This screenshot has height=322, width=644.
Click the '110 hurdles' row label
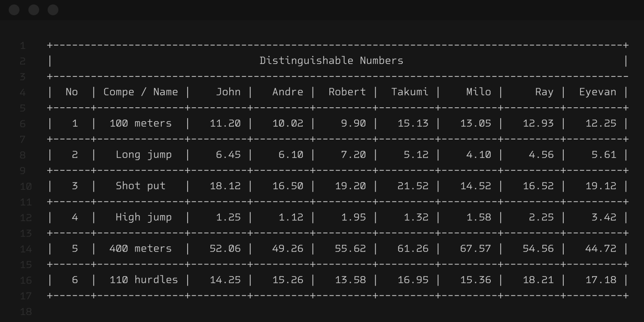[x=143, y=280]
